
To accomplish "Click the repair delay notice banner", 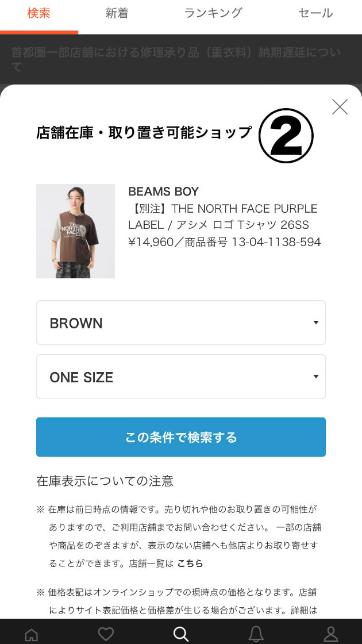I will (x=176, y=59).
